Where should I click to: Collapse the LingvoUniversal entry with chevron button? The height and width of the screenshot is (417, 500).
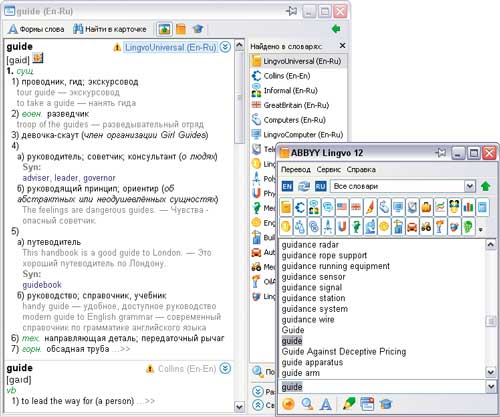point(225,47)
